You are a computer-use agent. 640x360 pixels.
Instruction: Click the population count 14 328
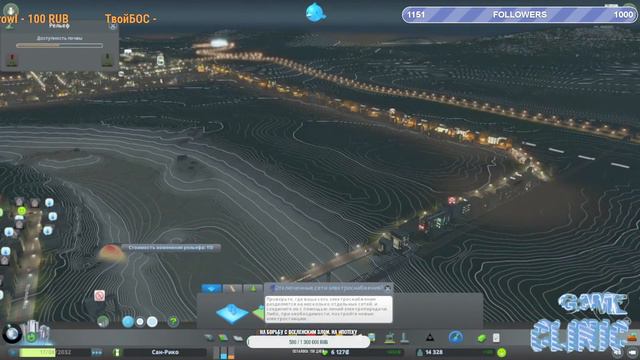[434, 352]
